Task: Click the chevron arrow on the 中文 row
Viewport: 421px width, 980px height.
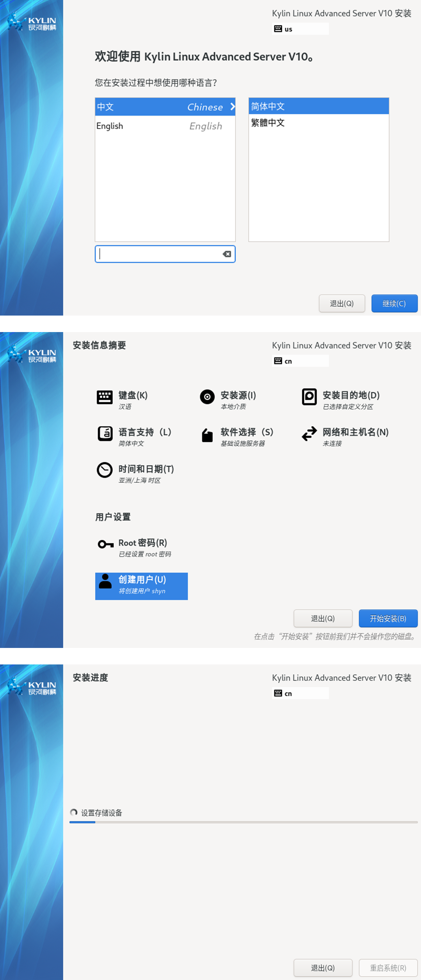Action: point(232,107)
